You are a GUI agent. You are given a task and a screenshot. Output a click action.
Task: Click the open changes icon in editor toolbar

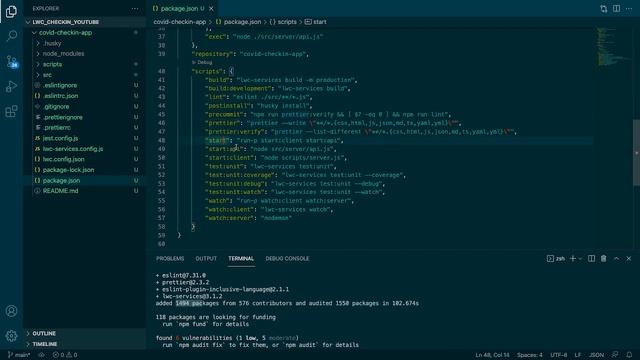(x=604, y=9)
